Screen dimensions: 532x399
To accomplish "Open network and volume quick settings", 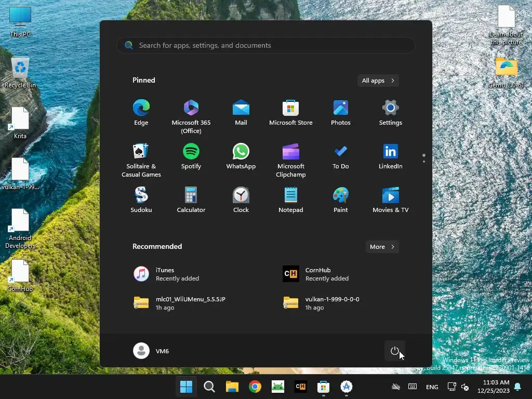I will pyautogui.click(x=458, y=387).
